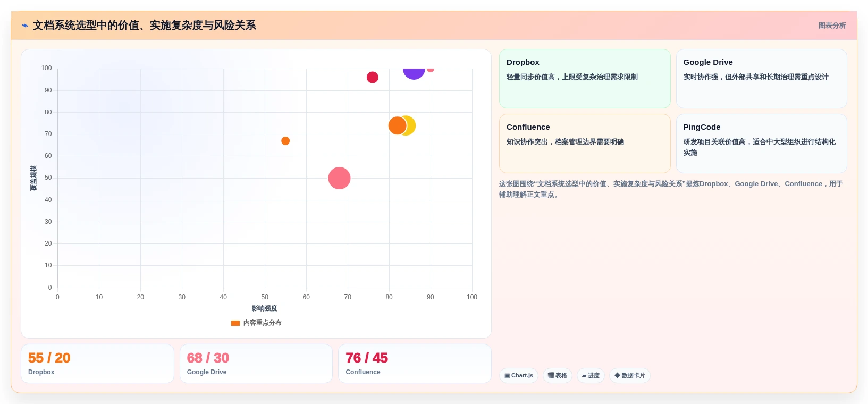The image size is (868, 404).
Task: Click the text 研发项目关联价值高
Action: [714, 142]
